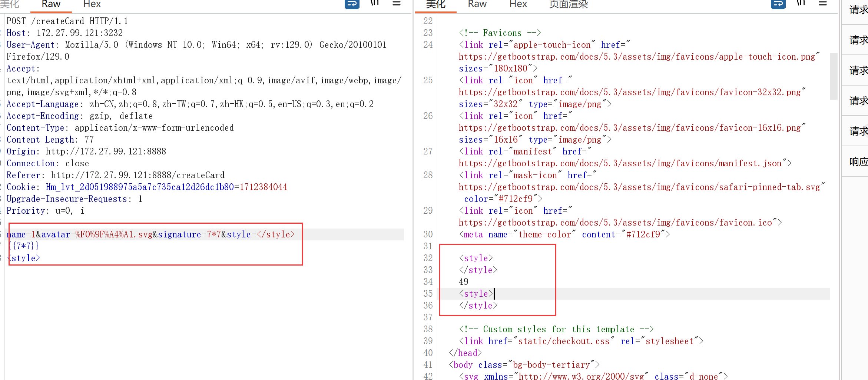The image size is (868, 380).
Task: Click the response panel vertical scrollbar thumb
Action: pos(834,76)
